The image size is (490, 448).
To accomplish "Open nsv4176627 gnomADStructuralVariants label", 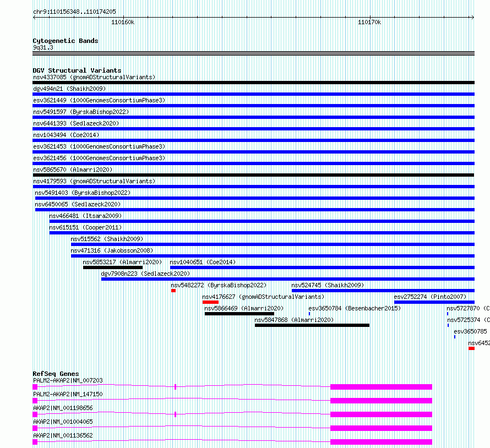I will point(263,297).
